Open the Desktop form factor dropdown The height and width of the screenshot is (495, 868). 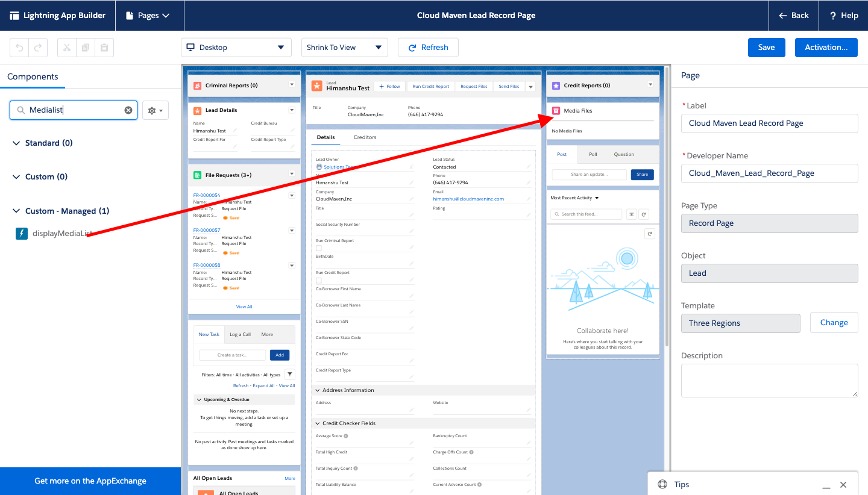point(236,48)
